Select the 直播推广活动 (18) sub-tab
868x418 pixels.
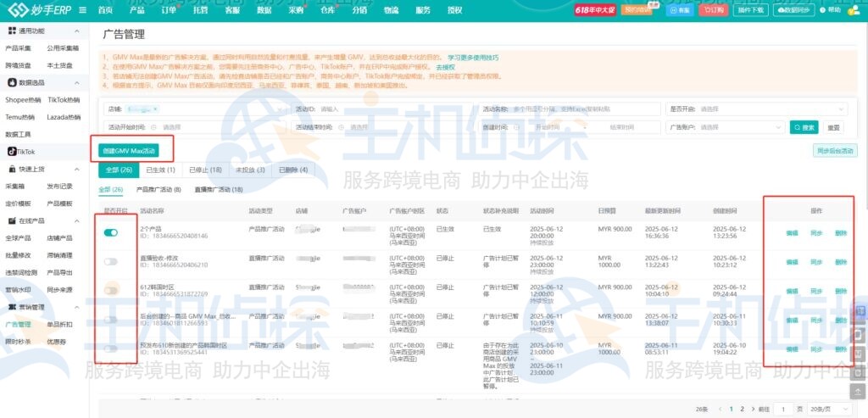(x=218, y=189)
